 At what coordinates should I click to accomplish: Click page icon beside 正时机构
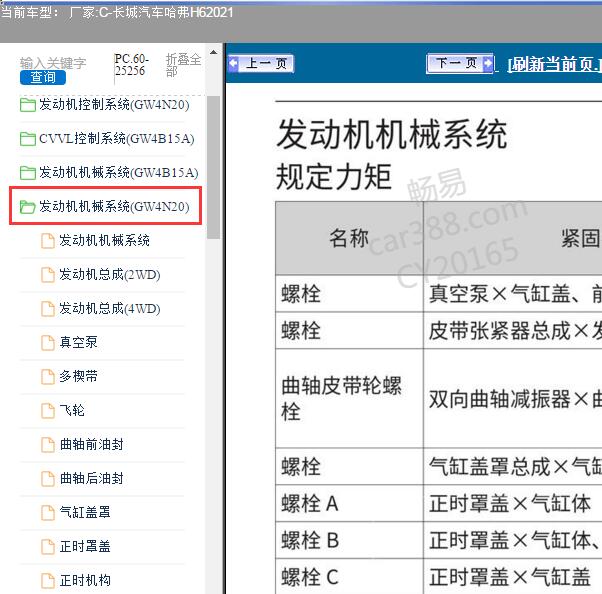pyautogui.click(x=48, y=580)
